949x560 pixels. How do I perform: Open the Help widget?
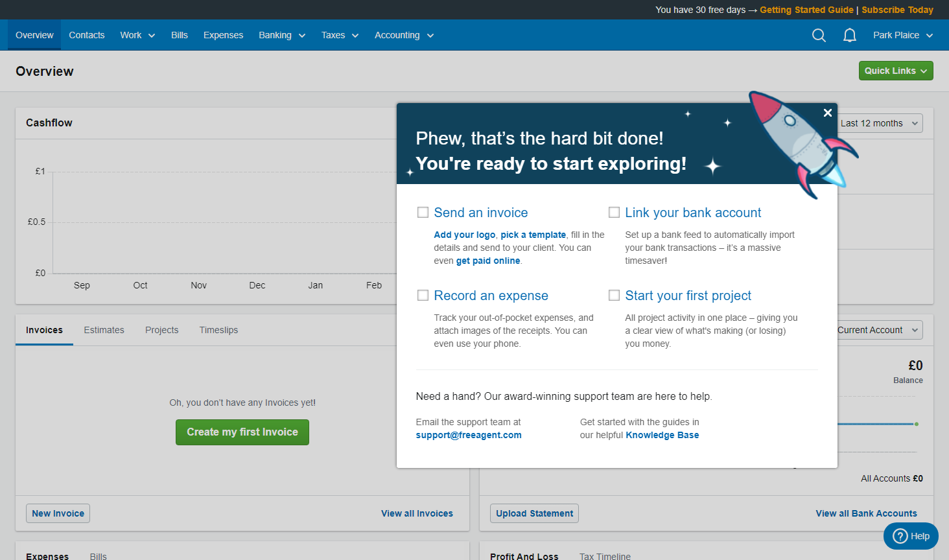coord(910,536)
